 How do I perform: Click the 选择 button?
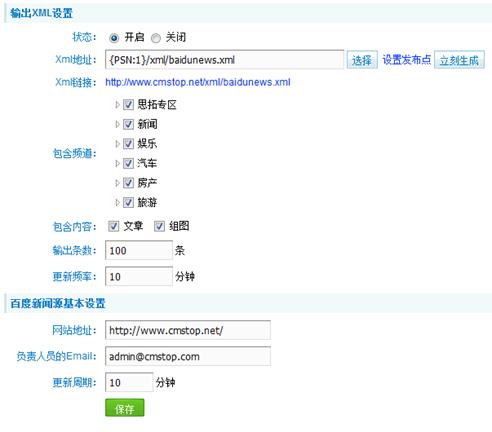(362, 60)
